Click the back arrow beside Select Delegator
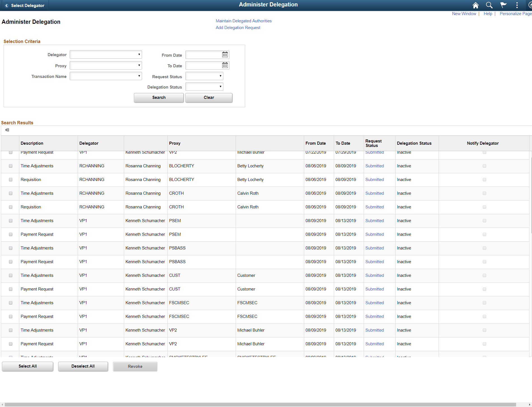The width and height of the screenshot is (532, 407). tap(6, 5)
